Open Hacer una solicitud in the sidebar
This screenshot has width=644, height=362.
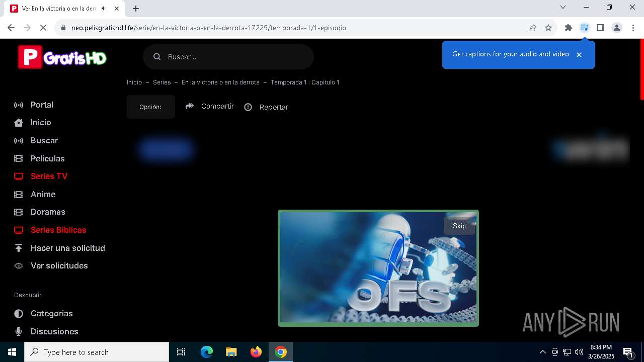pyautogui.click(x=68, y=248)
